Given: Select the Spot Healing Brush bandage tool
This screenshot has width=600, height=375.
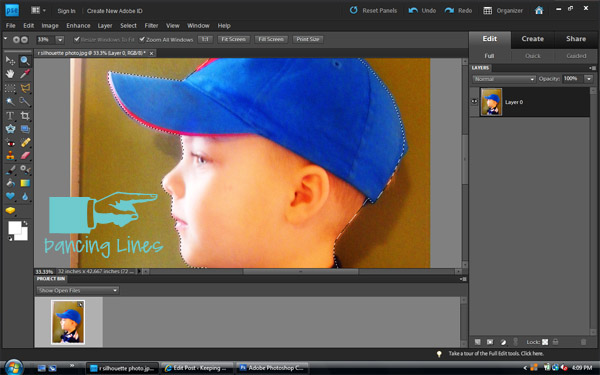Looking at the screenshot, I should coord(25,143).
